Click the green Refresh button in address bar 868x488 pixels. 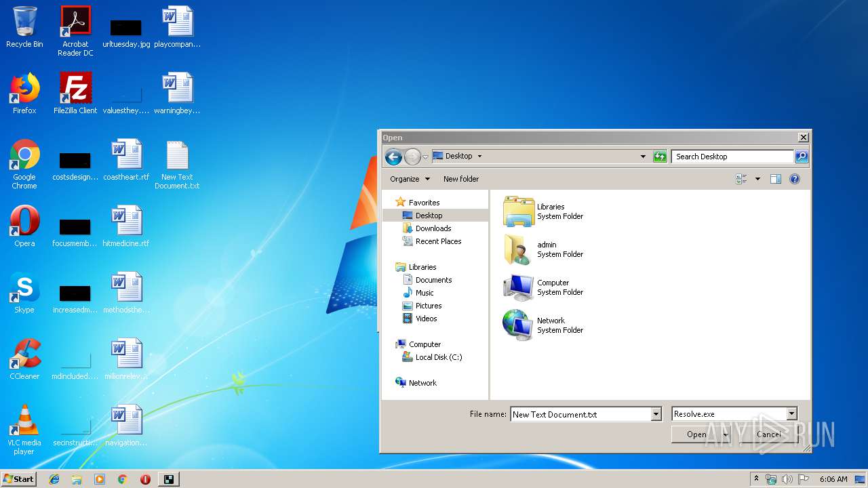click(x=660, y=157)
